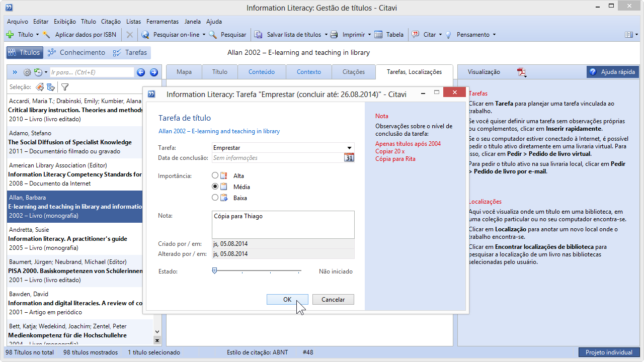
Task: Switch to Títulos workspace
Action: (24, 52)
